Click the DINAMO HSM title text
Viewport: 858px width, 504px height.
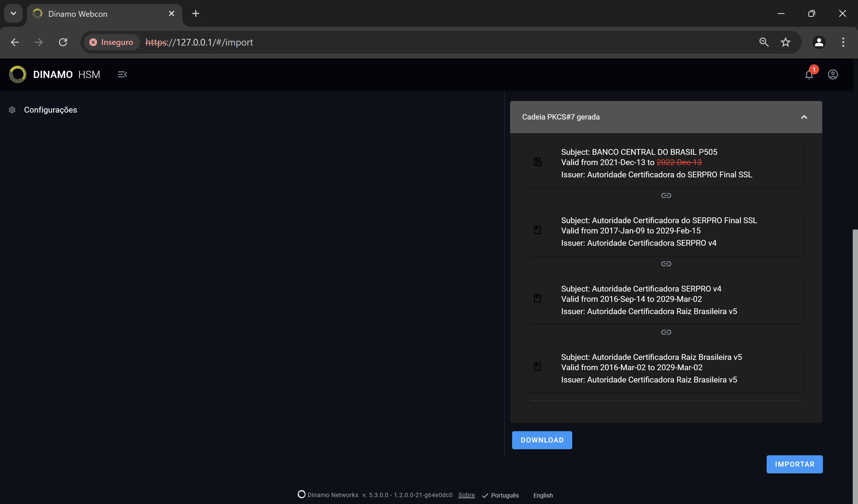pos(67,75)
